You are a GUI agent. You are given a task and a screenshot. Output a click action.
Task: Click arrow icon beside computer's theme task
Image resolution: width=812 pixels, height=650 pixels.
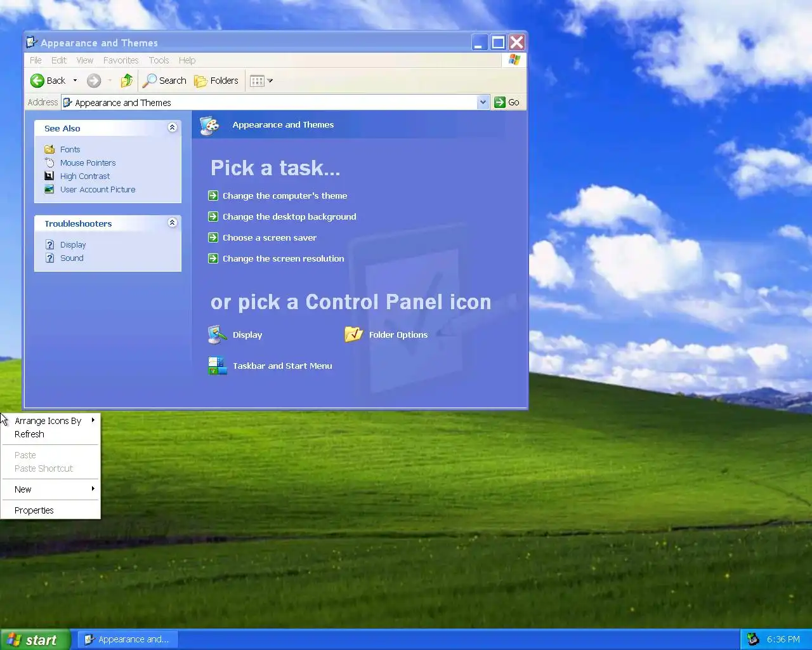point(213,196)
